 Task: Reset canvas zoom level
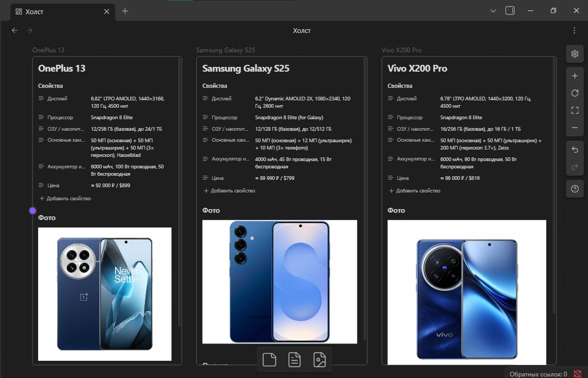(x=574, y=93)
